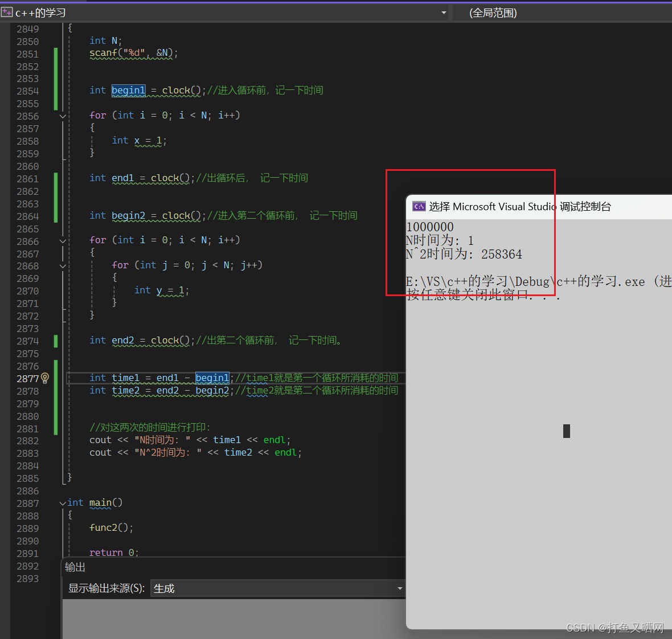Click the 1000000 input line in console
The image size is (672, 639).
click(430, 227)
